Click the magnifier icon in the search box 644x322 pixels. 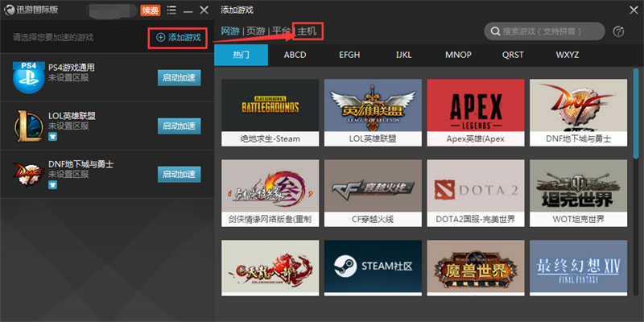tap(496, 31)
